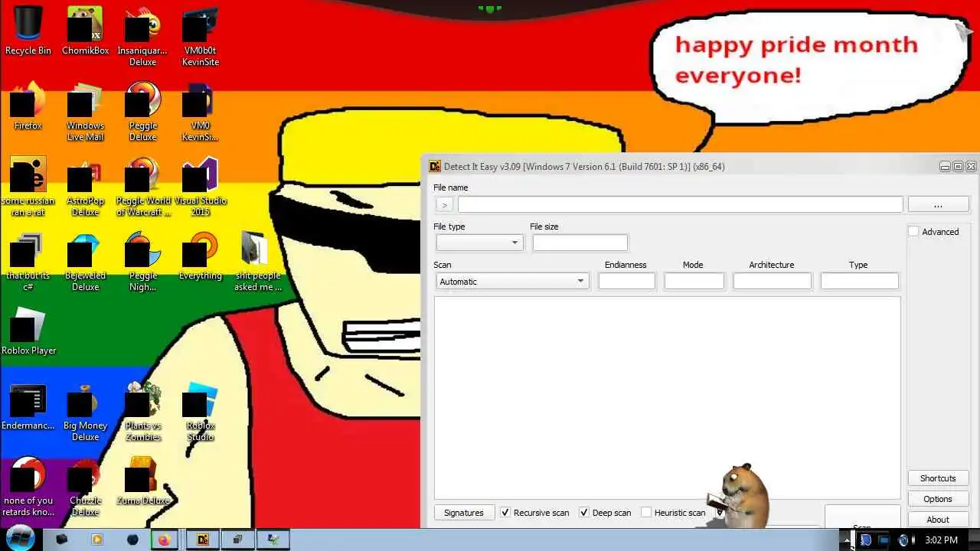The height and width of the screenshot is (551, 980).
Task: Uncheck the Deep scan option
Action: (584, 512)
